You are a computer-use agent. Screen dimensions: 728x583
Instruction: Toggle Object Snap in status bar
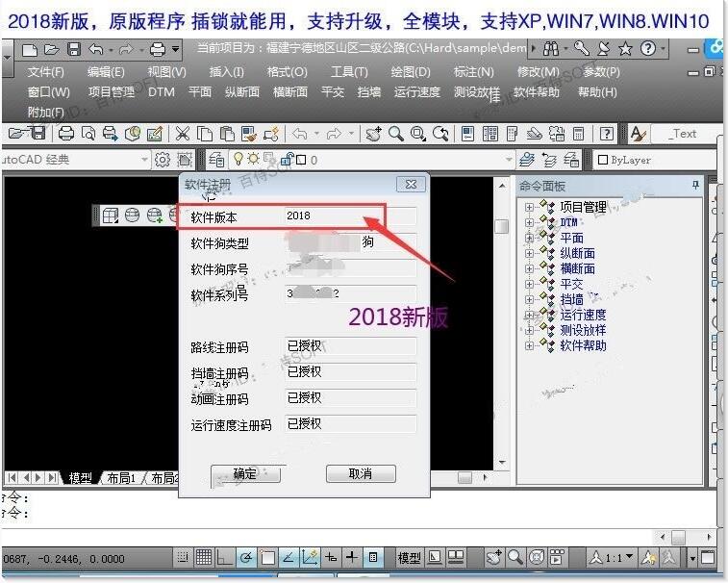tap(267, 556)
